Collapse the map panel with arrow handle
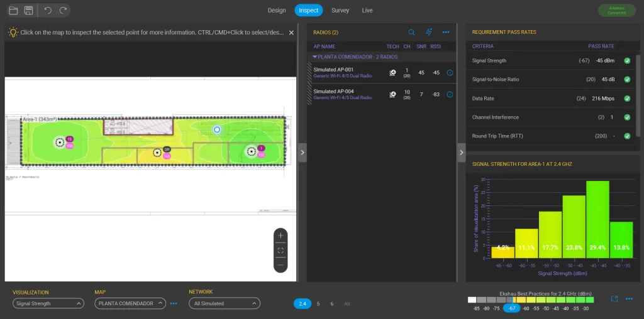The height and width of the screenshot is (319, 644). pyautogui.click(x=303, y=153)
